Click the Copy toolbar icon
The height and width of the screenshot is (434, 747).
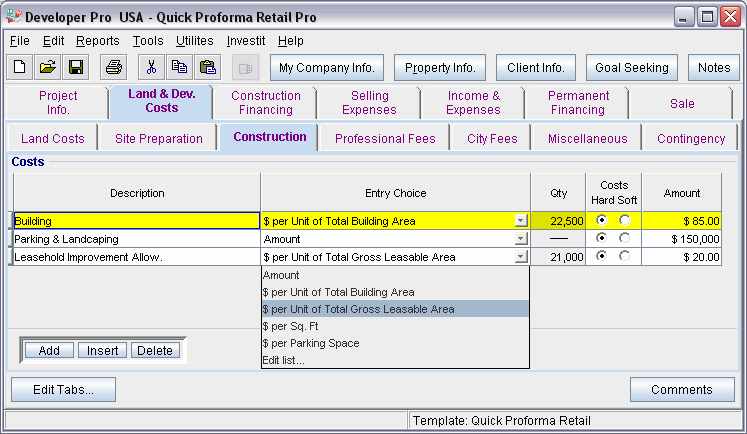pyautogui.click(x=179, y=67)
